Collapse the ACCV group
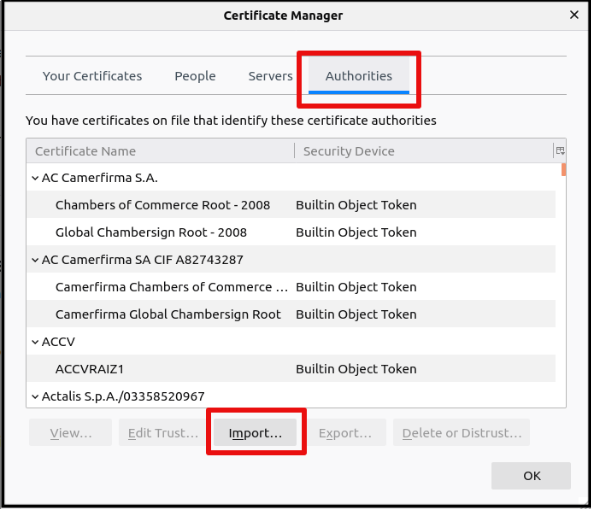 coord(35,342)
